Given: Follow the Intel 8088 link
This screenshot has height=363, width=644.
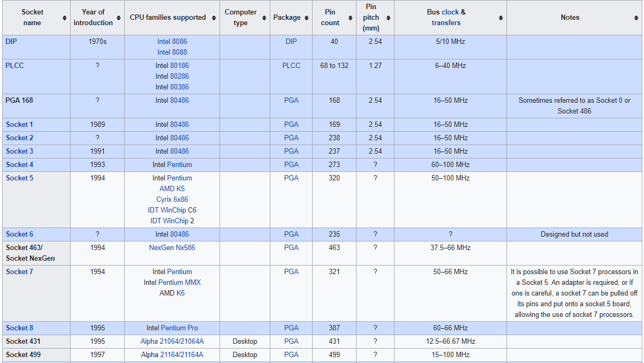Looking at the screenshot, I should (172, 52).
